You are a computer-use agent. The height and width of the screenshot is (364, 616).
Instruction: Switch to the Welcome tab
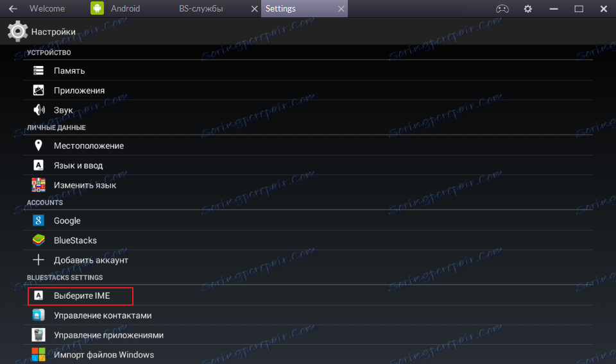pyautogui.click(x=47, y=8)
